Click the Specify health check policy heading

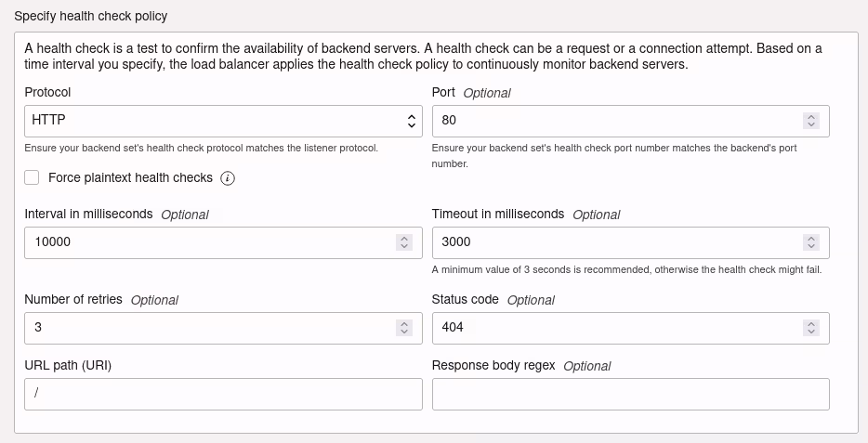pos(90,17)
